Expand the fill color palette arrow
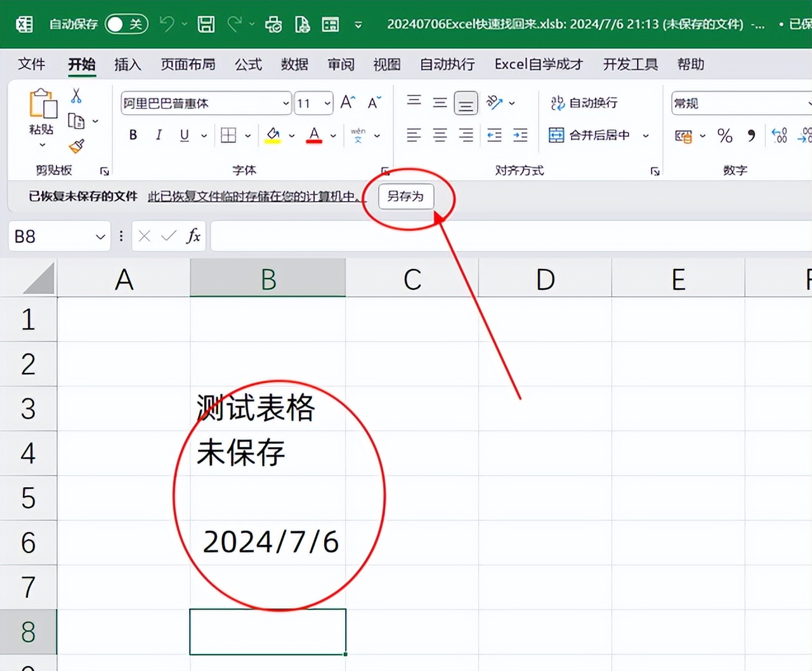Viewport: 812px width, 671px height. coord(292,136)
